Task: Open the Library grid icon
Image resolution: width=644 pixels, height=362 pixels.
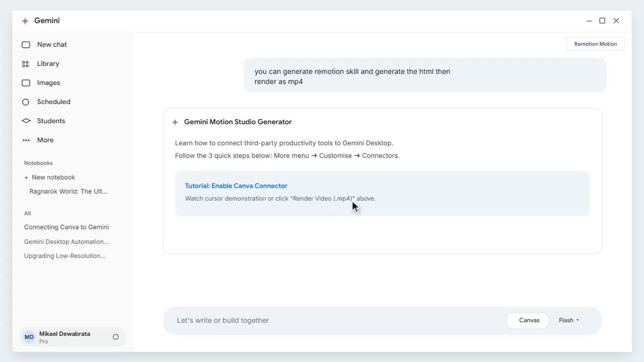Action: (x=26, y=64)
